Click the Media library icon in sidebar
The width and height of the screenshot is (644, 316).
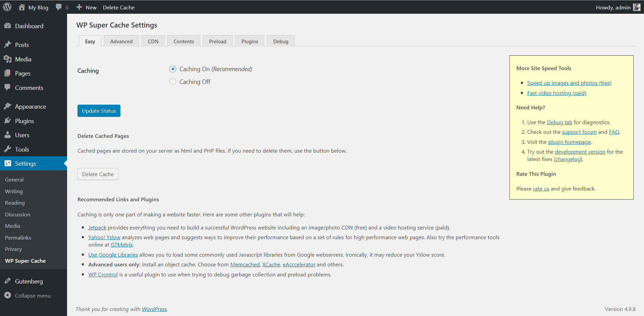pyautogui.click(x=8, y=59)
